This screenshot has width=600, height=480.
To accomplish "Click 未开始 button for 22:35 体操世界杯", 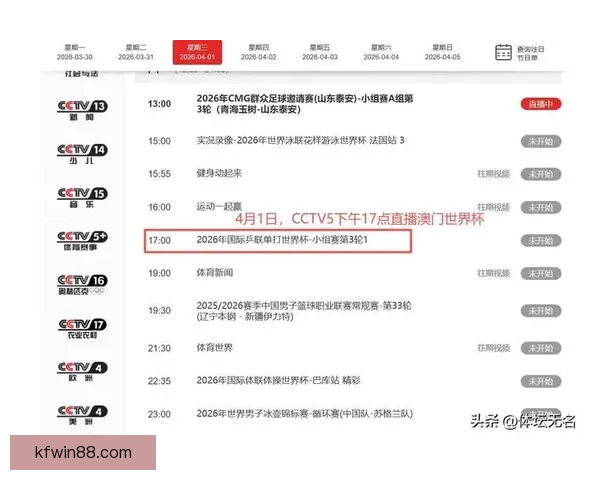I will 541,381.
